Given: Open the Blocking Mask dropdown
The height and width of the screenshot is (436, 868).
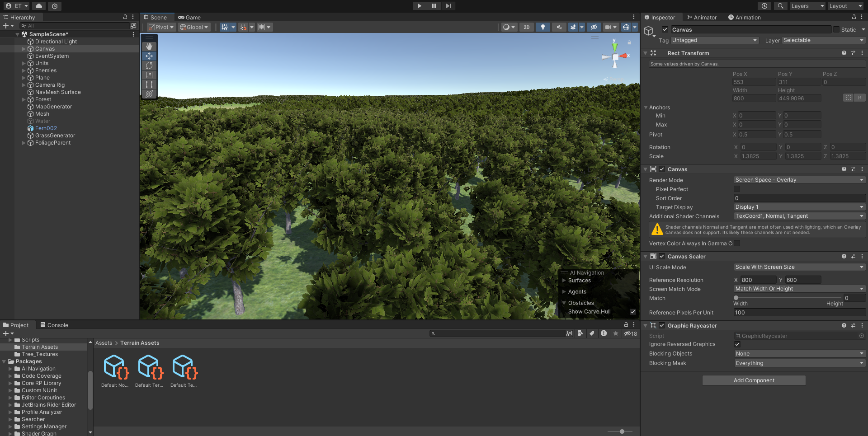Looking at the screenshot, I should pyautogui.click(x=799, y=363).
